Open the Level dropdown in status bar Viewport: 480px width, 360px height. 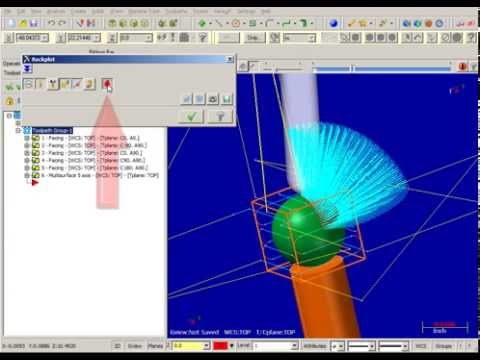point(294,346)
